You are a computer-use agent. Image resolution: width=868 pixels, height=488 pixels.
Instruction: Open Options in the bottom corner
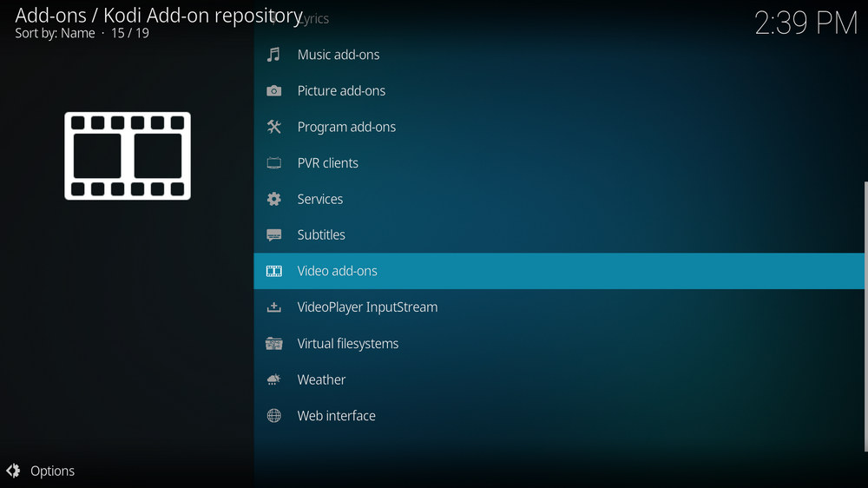point(52,471)
